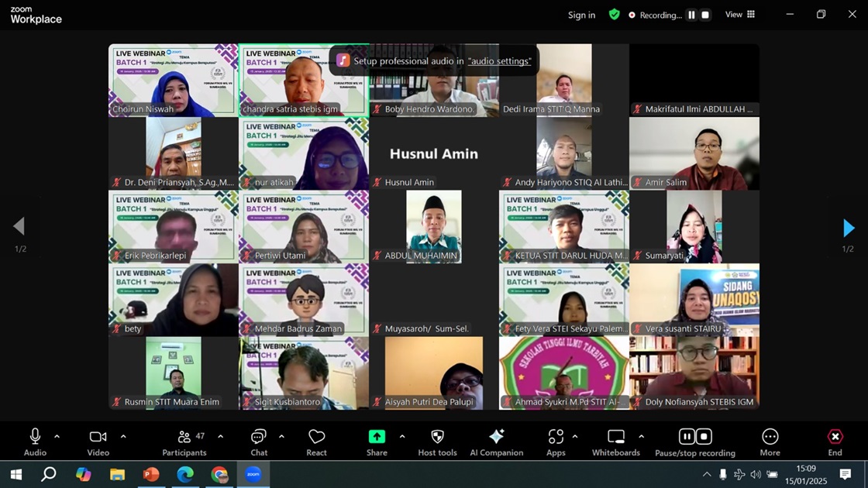Open the View layout menu
This screenshot has width=868, height=488.
coord(739,15)
